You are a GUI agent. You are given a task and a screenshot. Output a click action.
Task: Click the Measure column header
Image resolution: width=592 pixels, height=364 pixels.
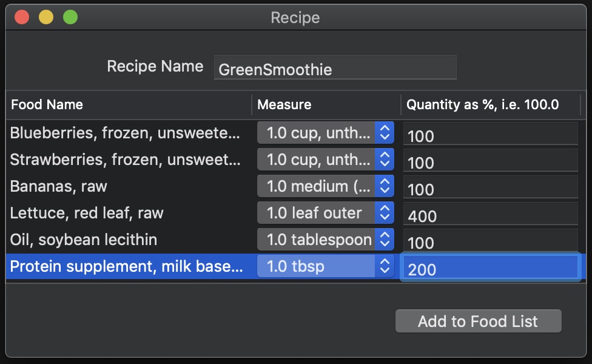[x=326, y=104]
